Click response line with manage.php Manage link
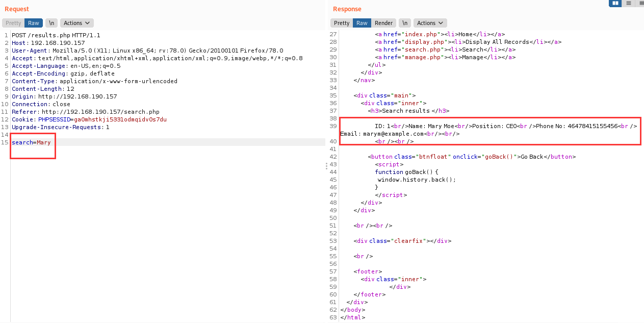This screenshot has height=323, width=644. 446,57
